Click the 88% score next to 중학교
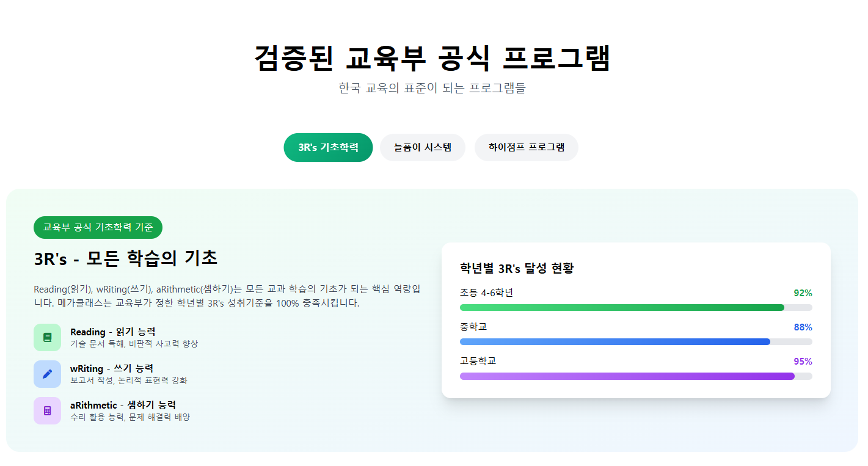868x466 pixels. pyautogui.click(x=802, y=327)
